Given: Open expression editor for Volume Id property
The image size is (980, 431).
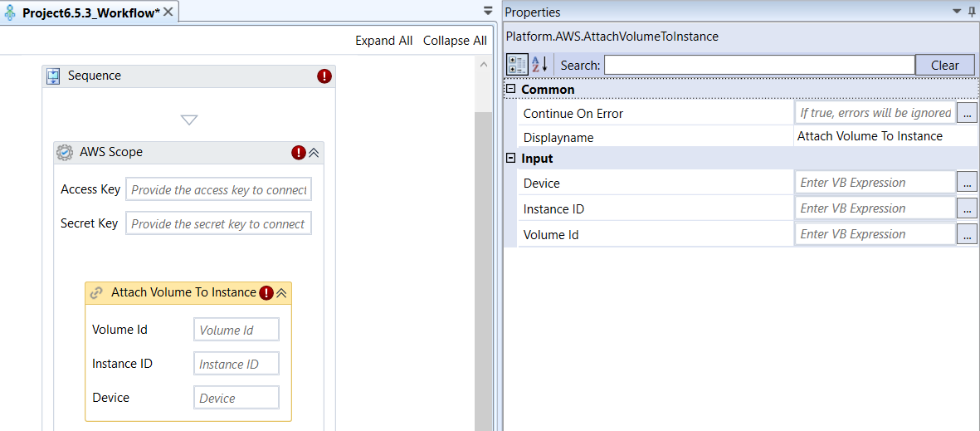Looking at the screenshot, I should [x=966, y=234].
